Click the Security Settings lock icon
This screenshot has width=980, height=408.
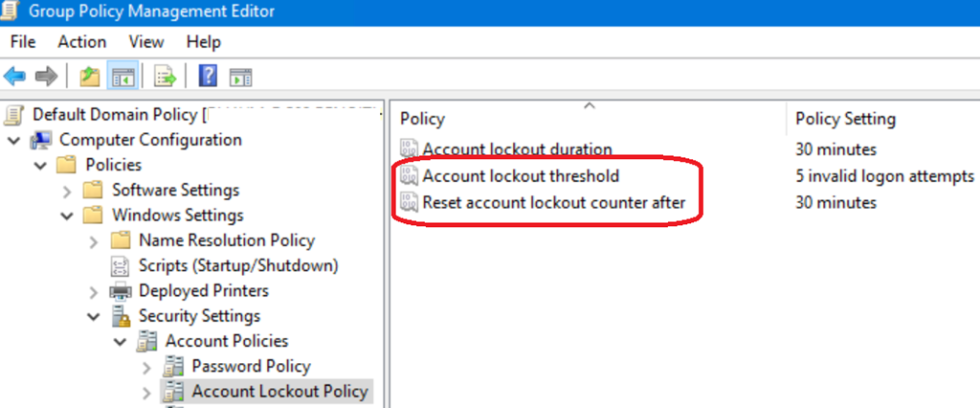pyautogui.click(x=121, y=317)
